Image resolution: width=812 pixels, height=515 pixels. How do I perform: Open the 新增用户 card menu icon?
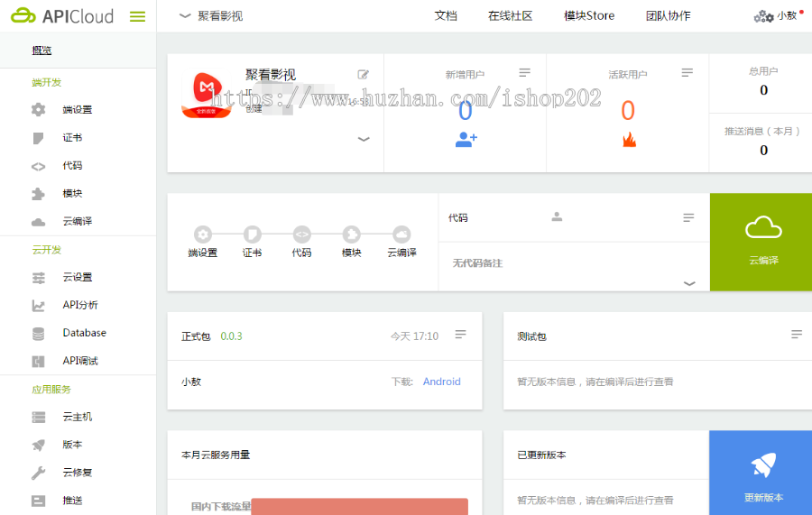(524, 73)
